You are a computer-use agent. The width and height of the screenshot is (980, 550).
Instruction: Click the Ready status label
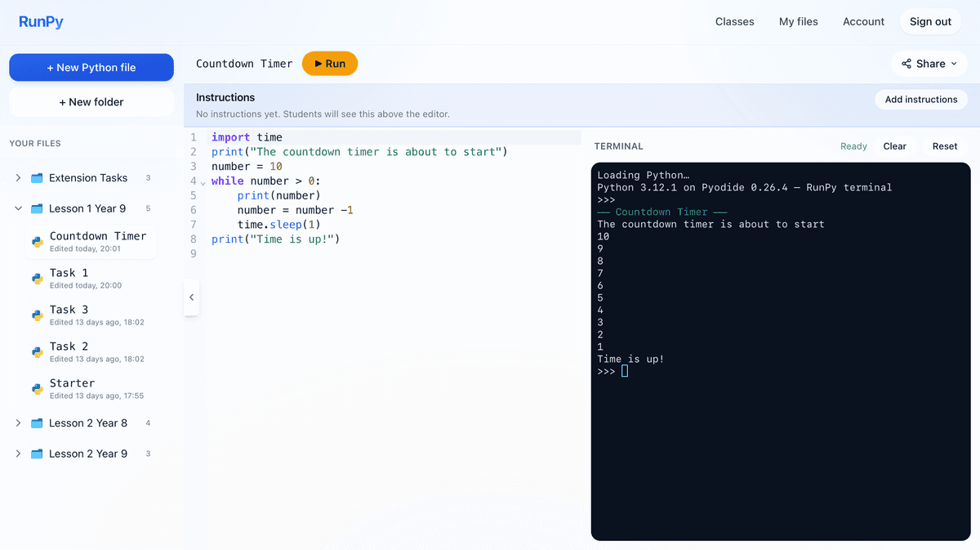pyautogui.click(x=853, y=146)
